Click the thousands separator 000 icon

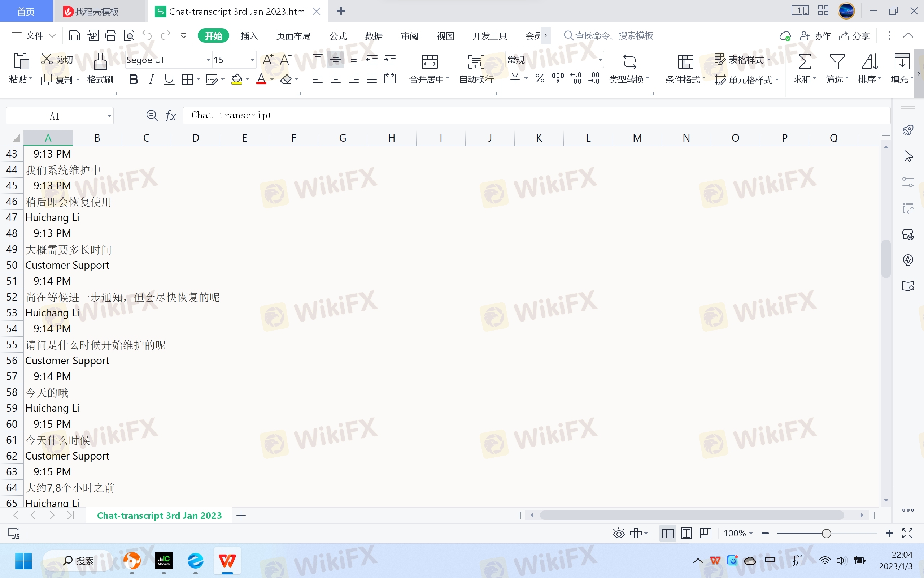click(x=558, y=78)
